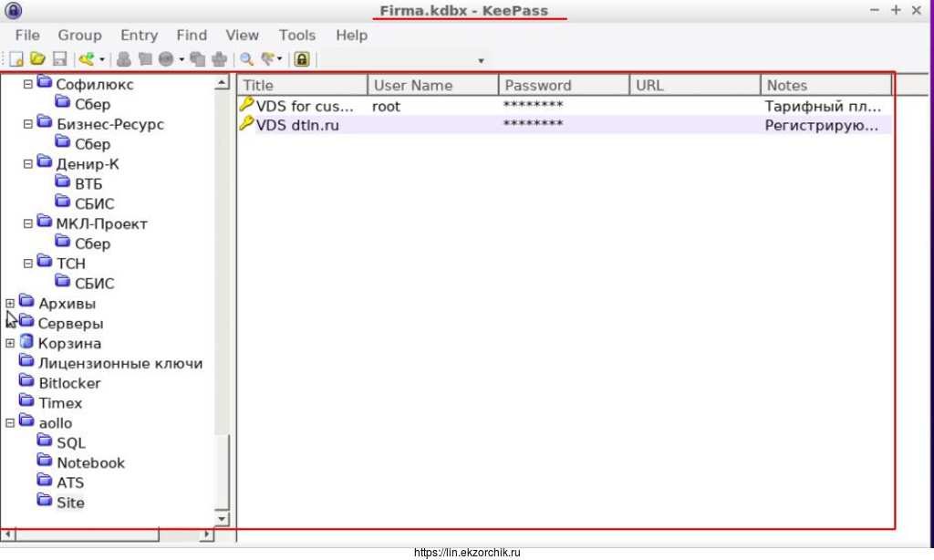Click the Регистрирую... notes cell
934x560 pixels.
(821, 126)
